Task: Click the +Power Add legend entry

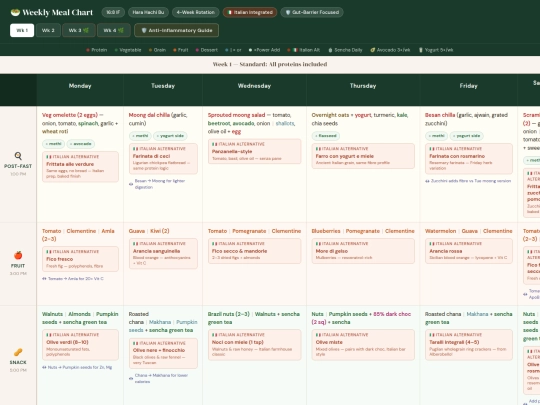Action: point(264,50)
